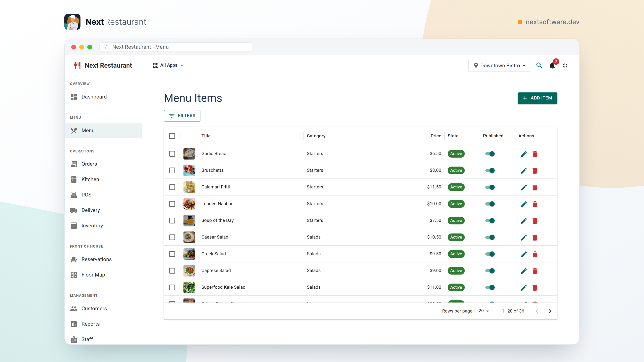The image size is (644, 362).
Task: Click the Soup of the Day thumbnail
Action: [x=189, y=220]
